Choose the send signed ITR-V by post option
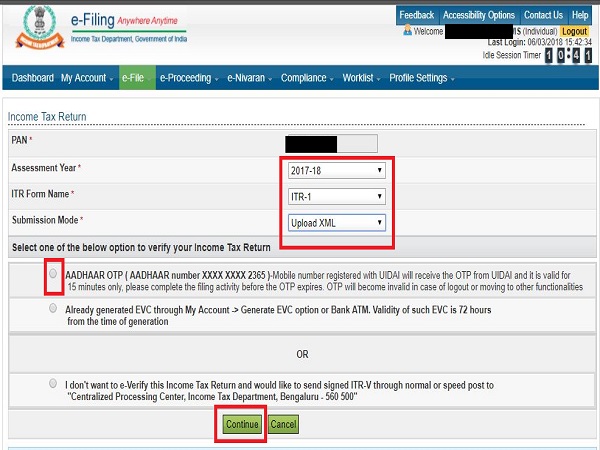This screenshot has height=450, width=600. pyautogui.click(x=53, y=383)
